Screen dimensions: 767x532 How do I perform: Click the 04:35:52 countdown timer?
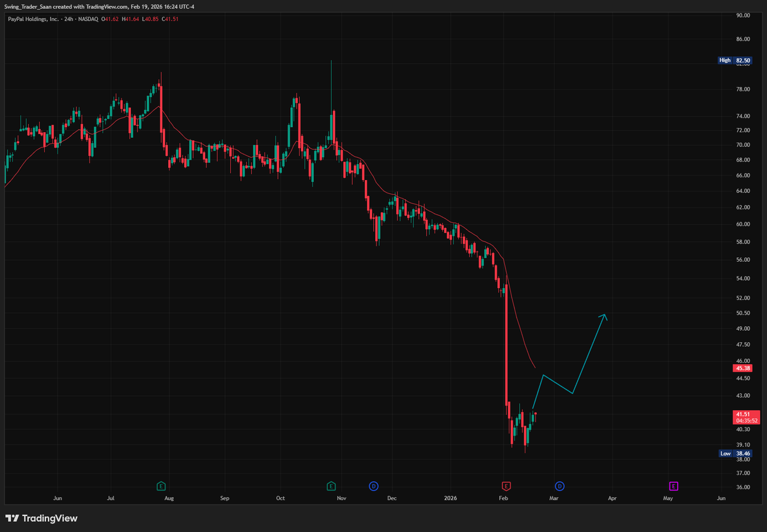(747, 421)
